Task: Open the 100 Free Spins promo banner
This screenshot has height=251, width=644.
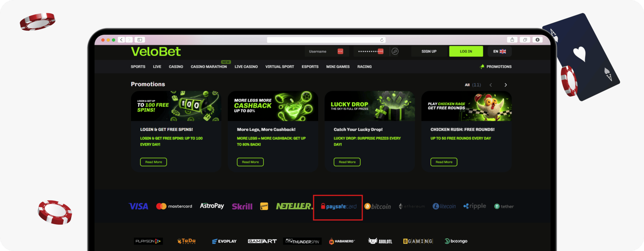Action: (176, 106)
